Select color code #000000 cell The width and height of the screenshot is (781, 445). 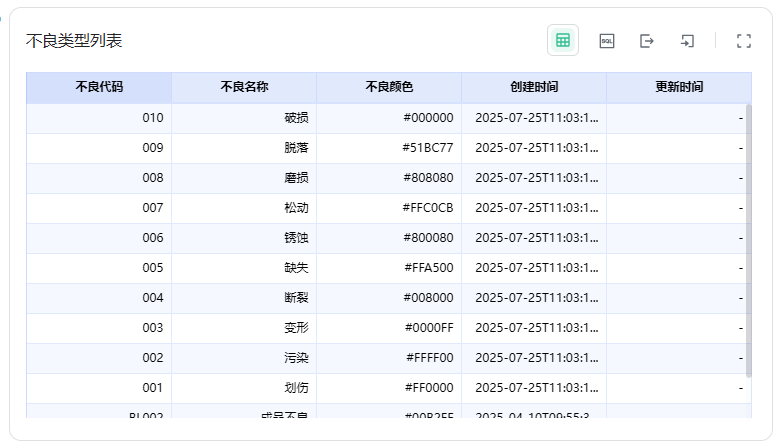point(428,118)
